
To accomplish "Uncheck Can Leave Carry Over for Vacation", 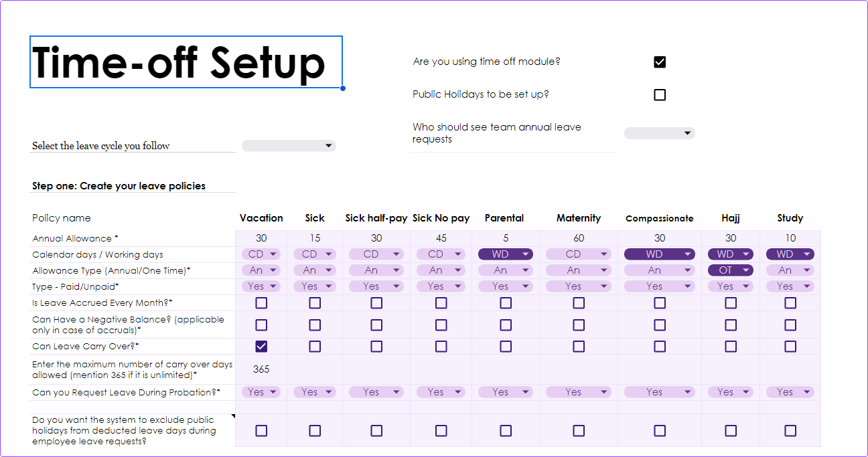I will [x=261, y=347].
